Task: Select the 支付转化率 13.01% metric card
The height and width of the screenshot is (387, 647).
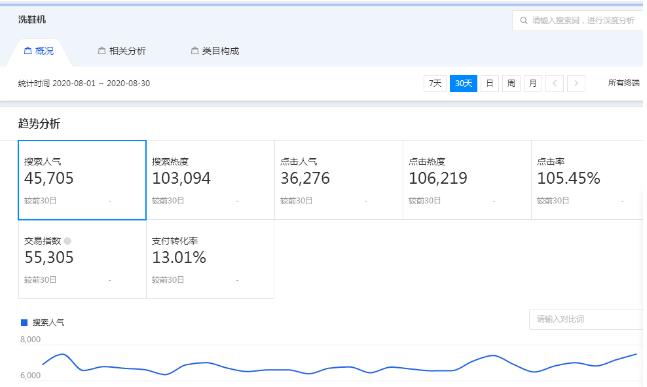Action: click(210, 259)
